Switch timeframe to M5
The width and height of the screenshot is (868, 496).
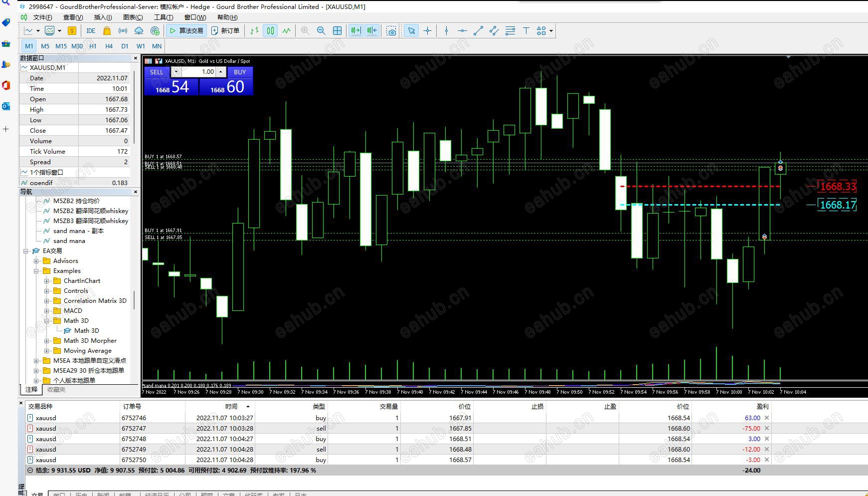click(45, 46)
